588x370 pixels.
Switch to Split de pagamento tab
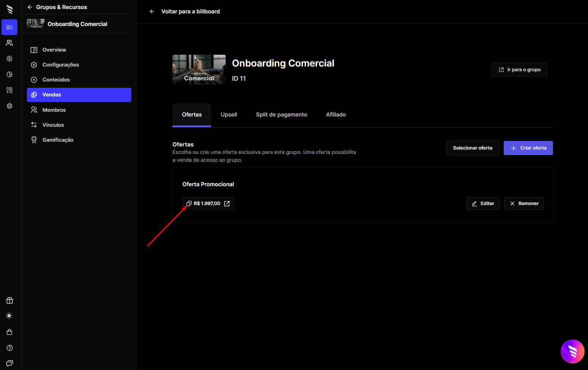[282, 115]
